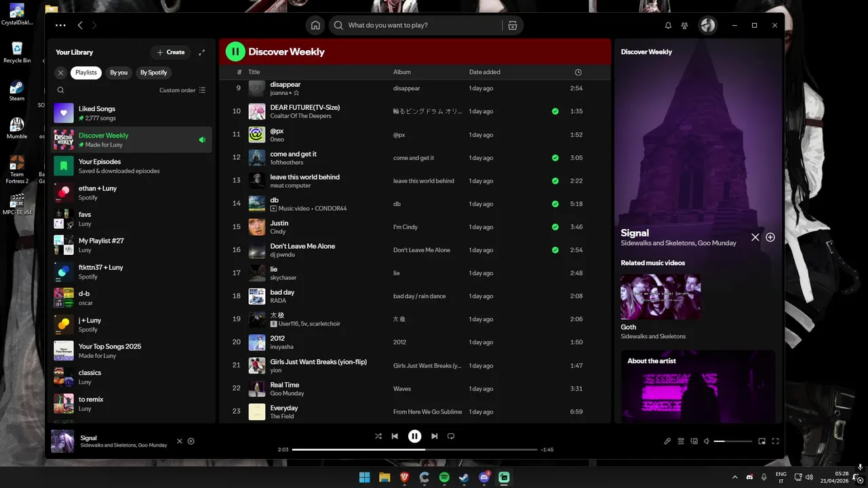Open artist link Coaltar Of The Deepers

click(300, 116)
